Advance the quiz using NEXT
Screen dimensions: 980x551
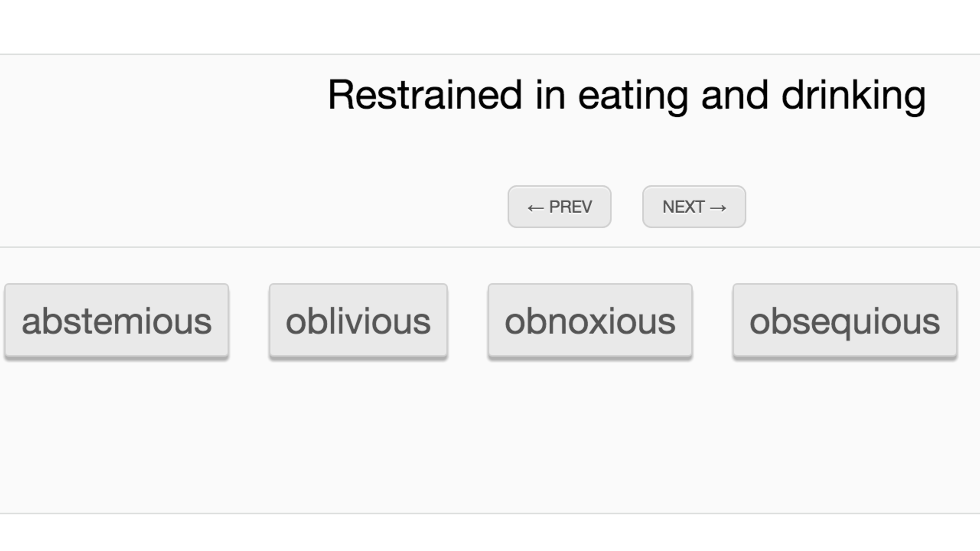click(693, 207)
